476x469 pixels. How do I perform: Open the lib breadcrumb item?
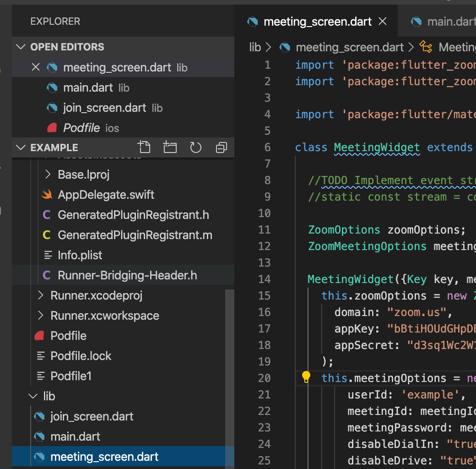[x=254, y=47]
